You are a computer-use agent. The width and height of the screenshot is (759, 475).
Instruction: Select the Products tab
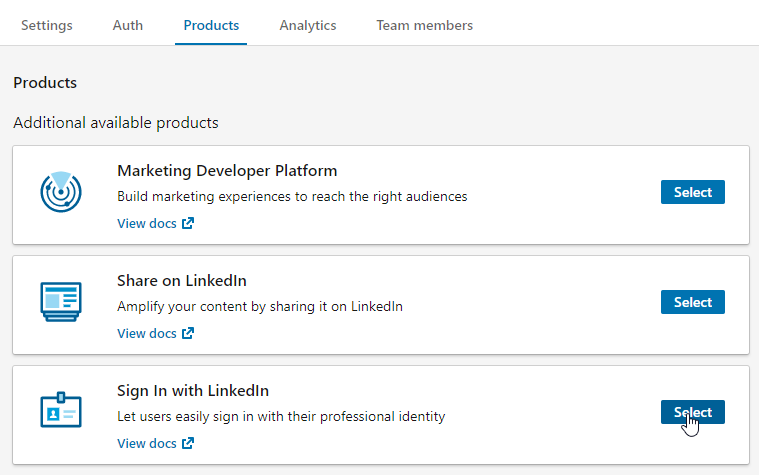tap(211, 25)
